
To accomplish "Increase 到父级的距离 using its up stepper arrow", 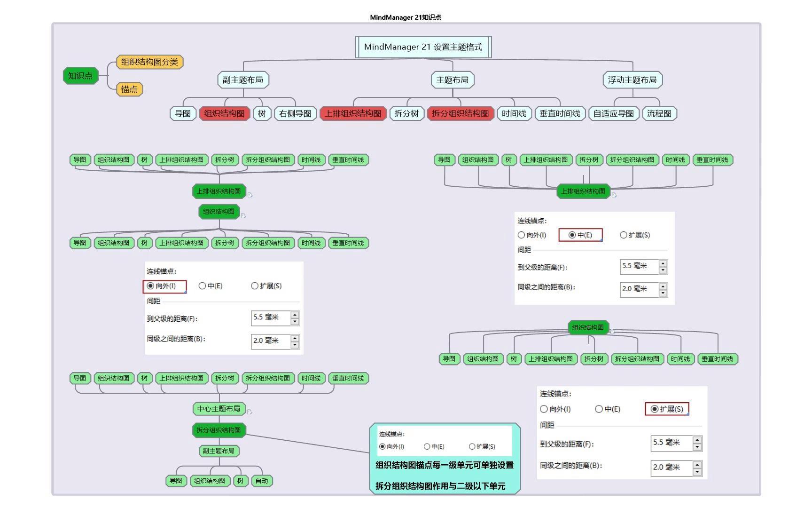I will (x=295, y=314).
